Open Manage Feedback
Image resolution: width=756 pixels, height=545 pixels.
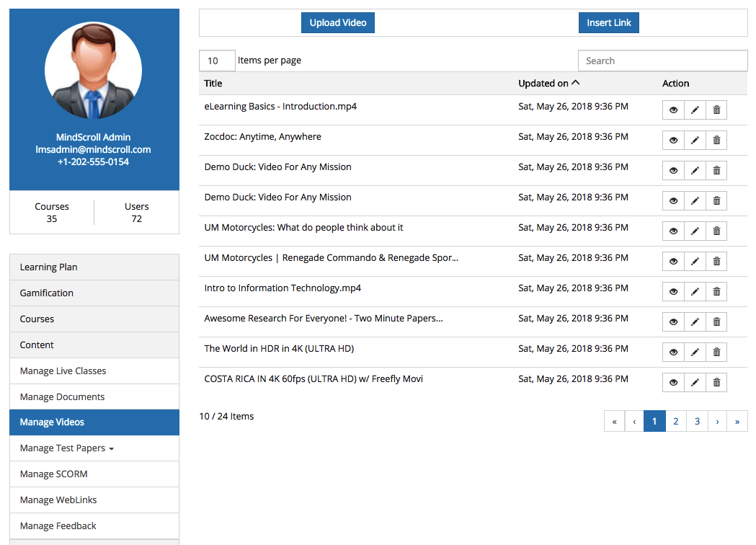click(x=94, y=526)
